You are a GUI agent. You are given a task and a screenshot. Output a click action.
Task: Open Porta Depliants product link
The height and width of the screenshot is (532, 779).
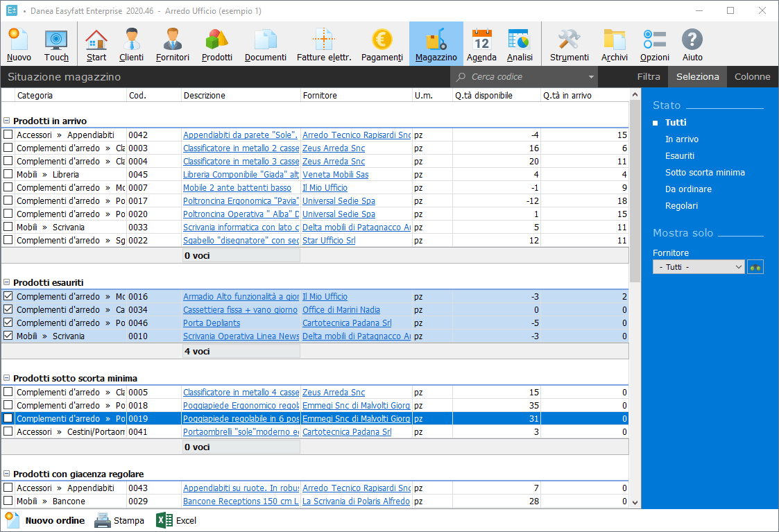tap(211, 323)
